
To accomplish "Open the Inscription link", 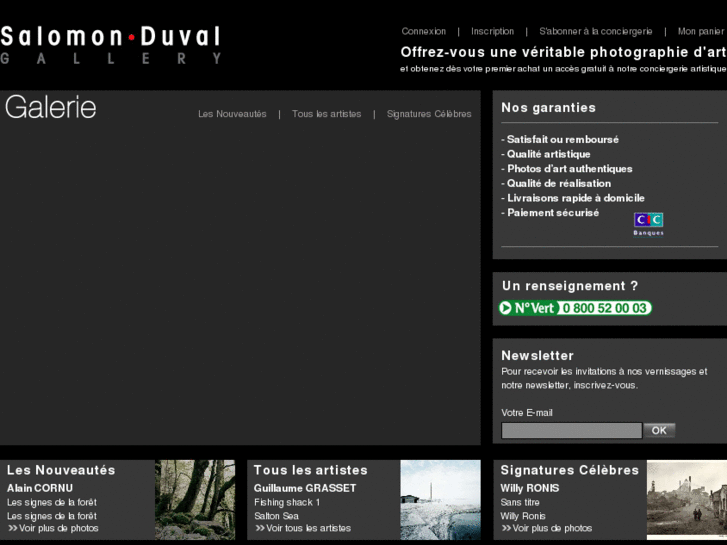I will point(492,31).
